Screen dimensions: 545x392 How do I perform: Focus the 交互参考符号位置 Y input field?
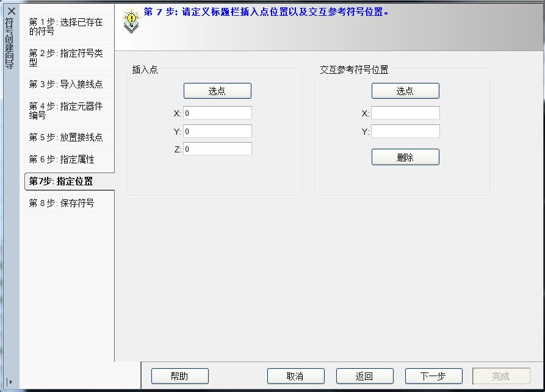405,132
